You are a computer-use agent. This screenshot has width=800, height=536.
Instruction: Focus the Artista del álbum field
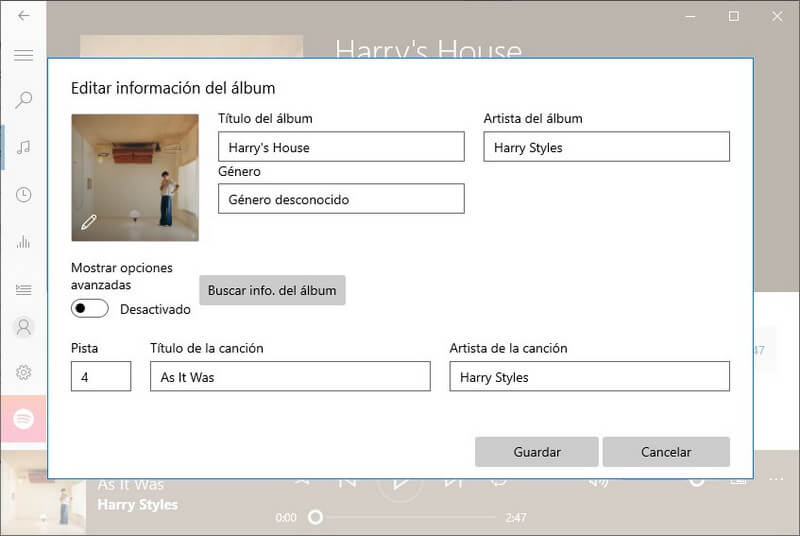pos(607,147)
